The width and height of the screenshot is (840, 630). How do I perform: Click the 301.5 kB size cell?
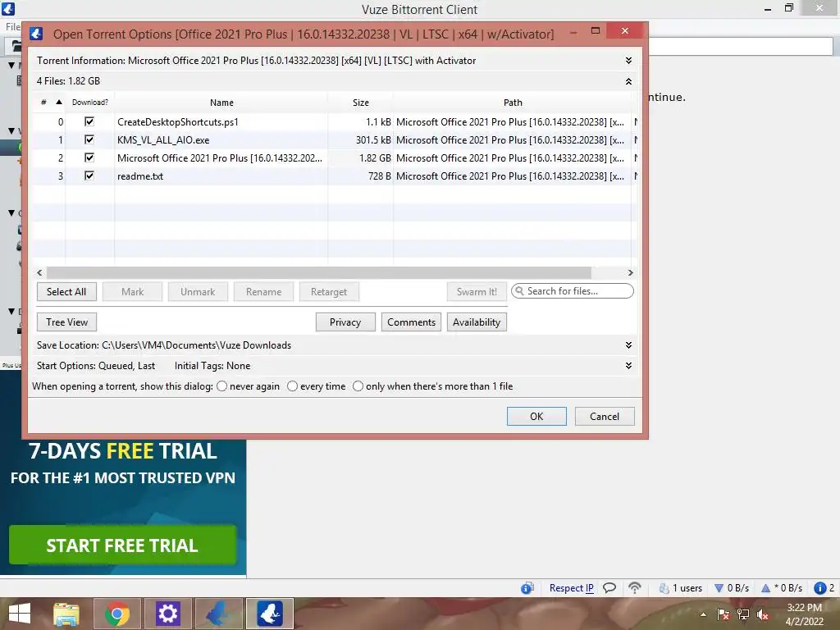tap(373, 140)
